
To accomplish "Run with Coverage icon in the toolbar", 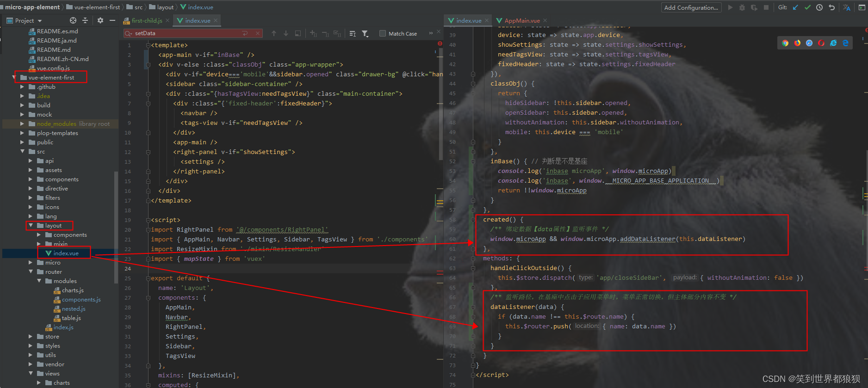I will tap(754, 7).
